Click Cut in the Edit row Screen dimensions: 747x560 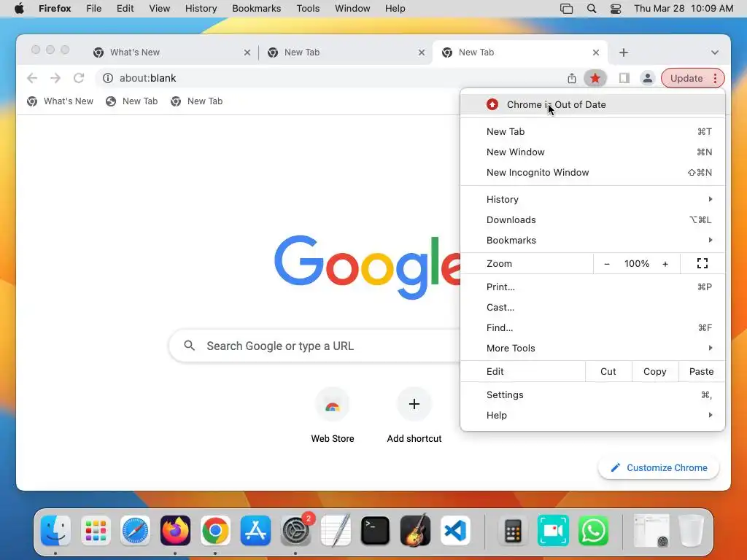[x=608, y=371]
